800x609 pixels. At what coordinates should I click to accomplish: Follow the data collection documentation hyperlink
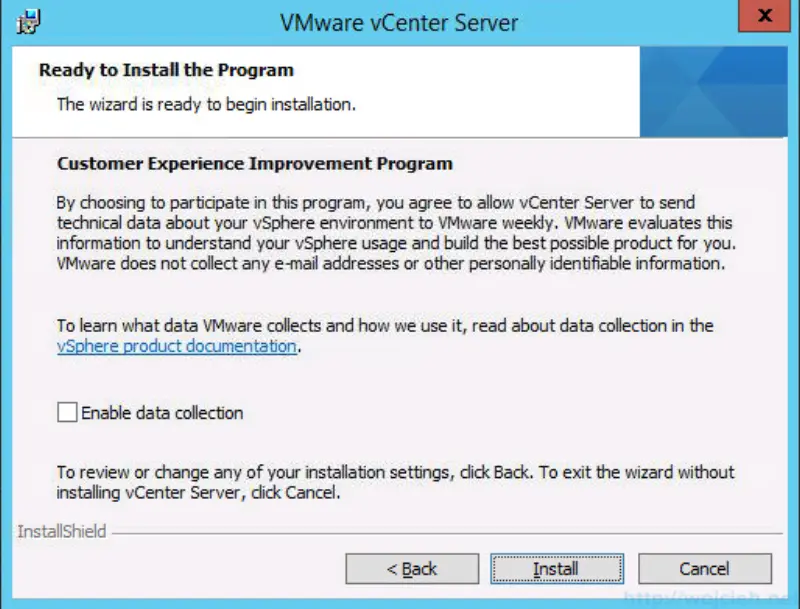coord(175,346)
